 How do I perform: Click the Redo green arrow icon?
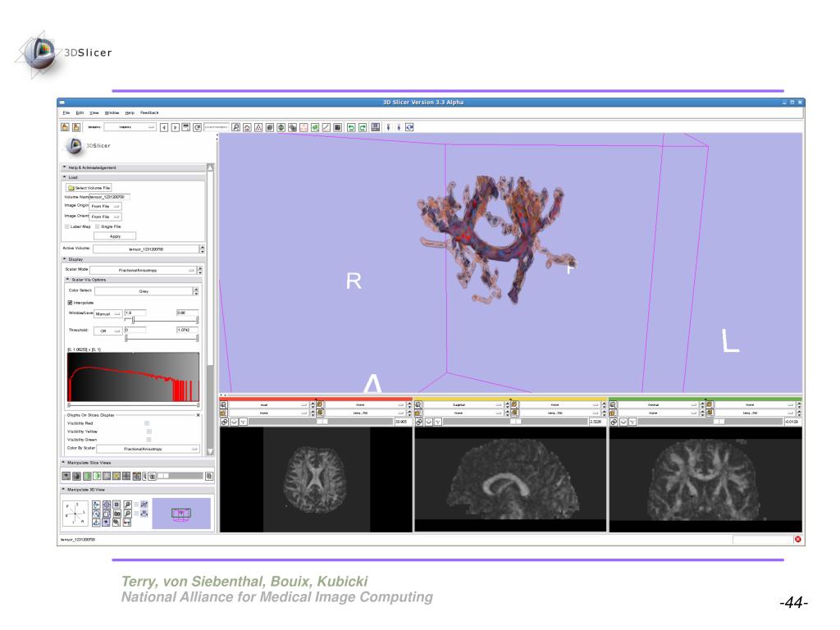coord(363,127)
